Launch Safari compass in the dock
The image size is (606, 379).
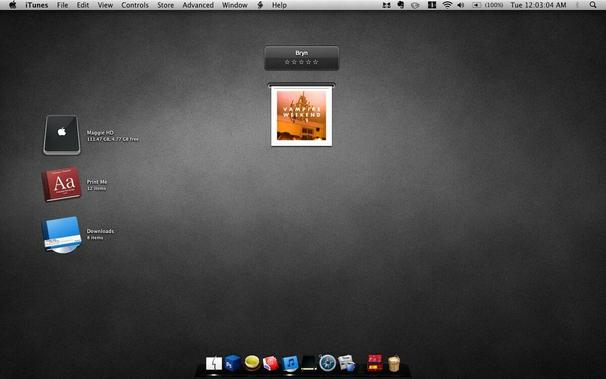point(328,364)
